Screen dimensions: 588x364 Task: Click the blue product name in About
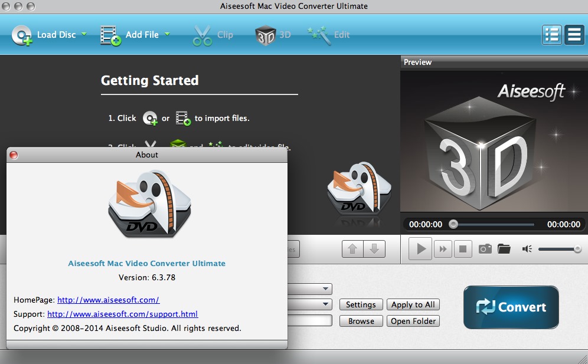coord(146,264)
